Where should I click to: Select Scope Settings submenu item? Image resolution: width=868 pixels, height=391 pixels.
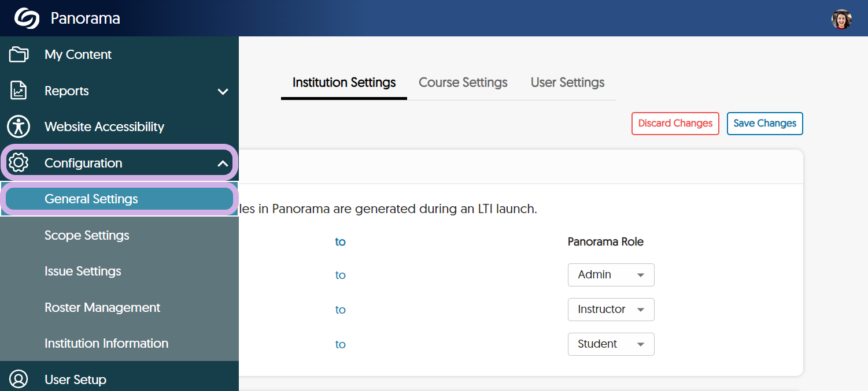coord(119,235)
